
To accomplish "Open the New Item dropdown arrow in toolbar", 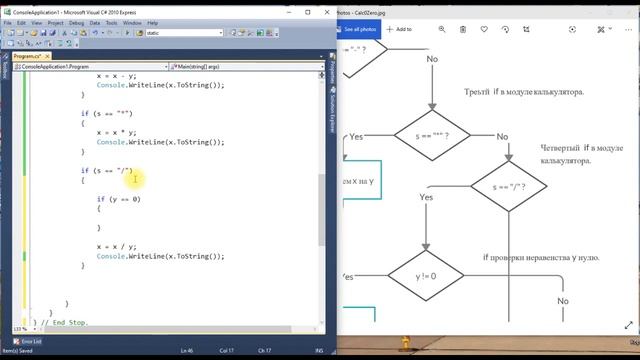I will pos(27,33).
